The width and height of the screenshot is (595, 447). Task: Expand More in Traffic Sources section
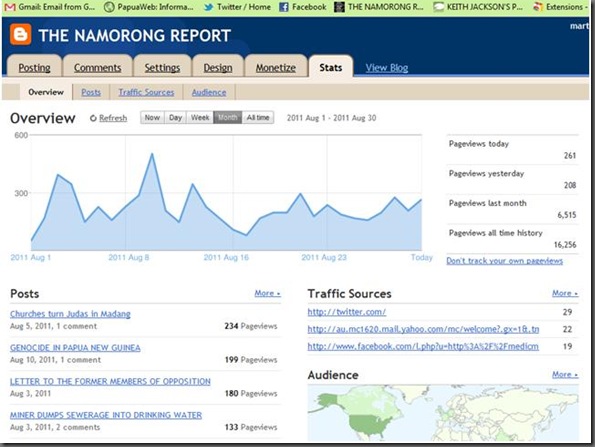[x=565, y=293]
